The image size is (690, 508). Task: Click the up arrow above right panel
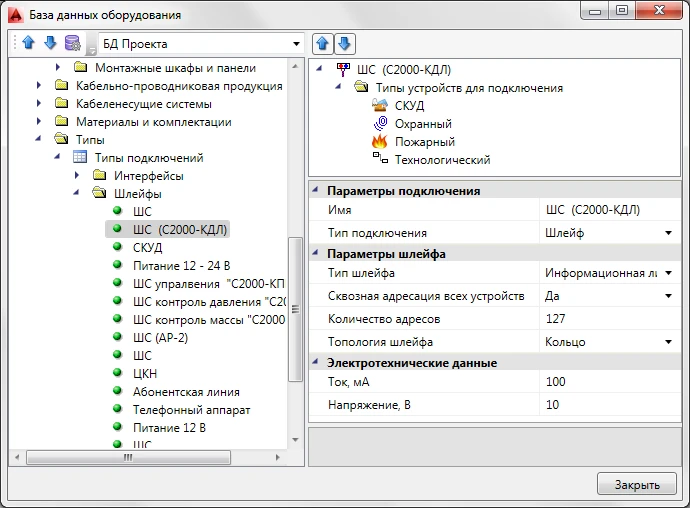tap(324, 44)
